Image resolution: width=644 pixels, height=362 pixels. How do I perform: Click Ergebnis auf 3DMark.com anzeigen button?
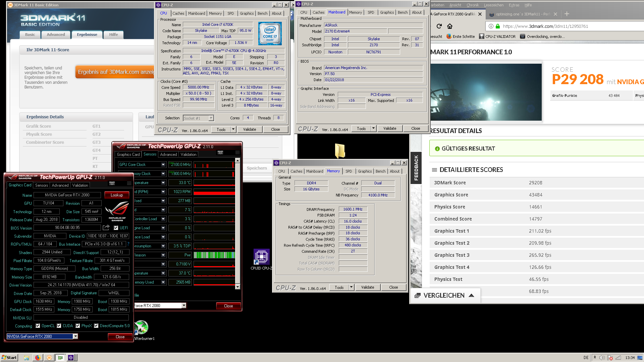click(115, 72)
